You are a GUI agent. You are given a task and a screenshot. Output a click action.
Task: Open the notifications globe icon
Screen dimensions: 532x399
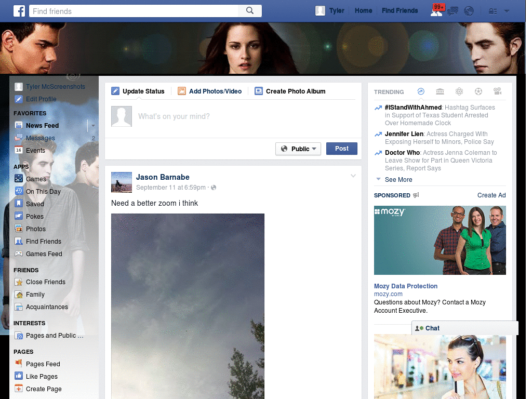point(469,11)
